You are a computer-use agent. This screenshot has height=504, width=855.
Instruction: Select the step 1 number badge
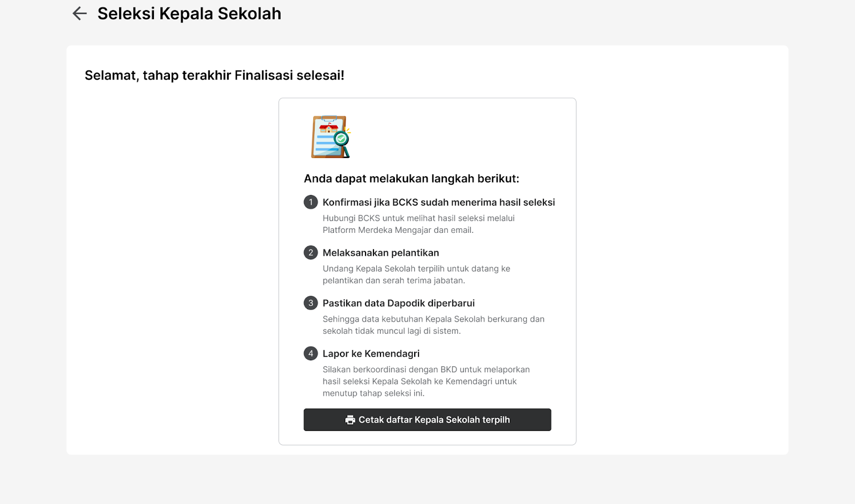tap(310, 202)
